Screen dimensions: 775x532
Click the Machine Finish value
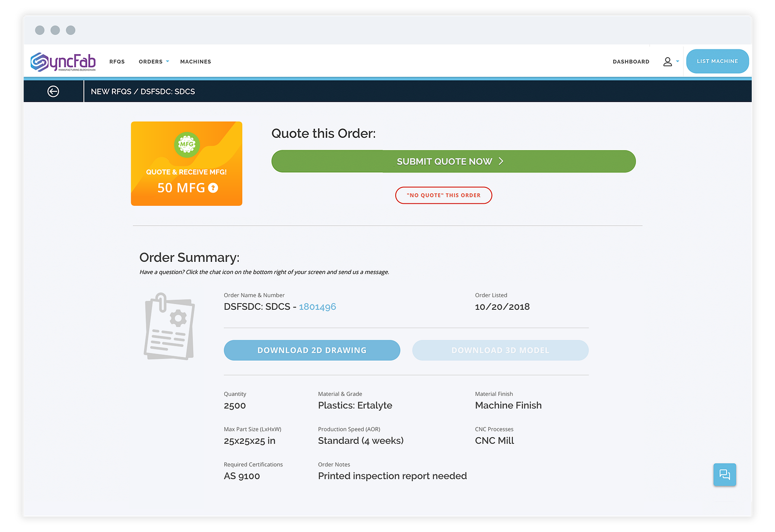point(508,406)
